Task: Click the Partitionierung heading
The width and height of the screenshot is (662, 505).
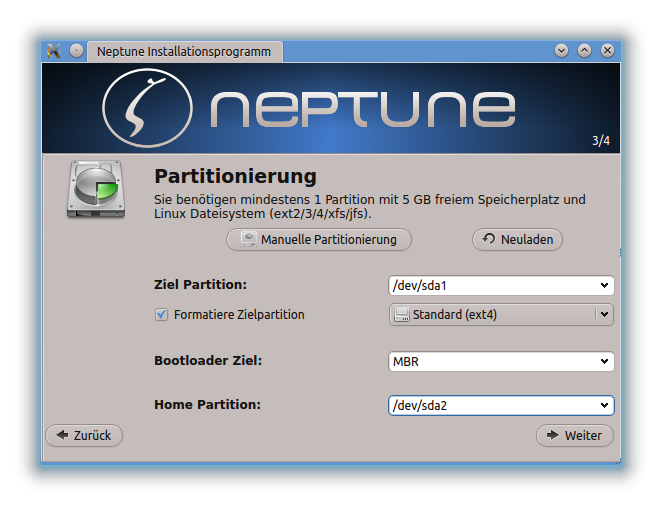Action: pyautogui.click(x=236, y=176)
